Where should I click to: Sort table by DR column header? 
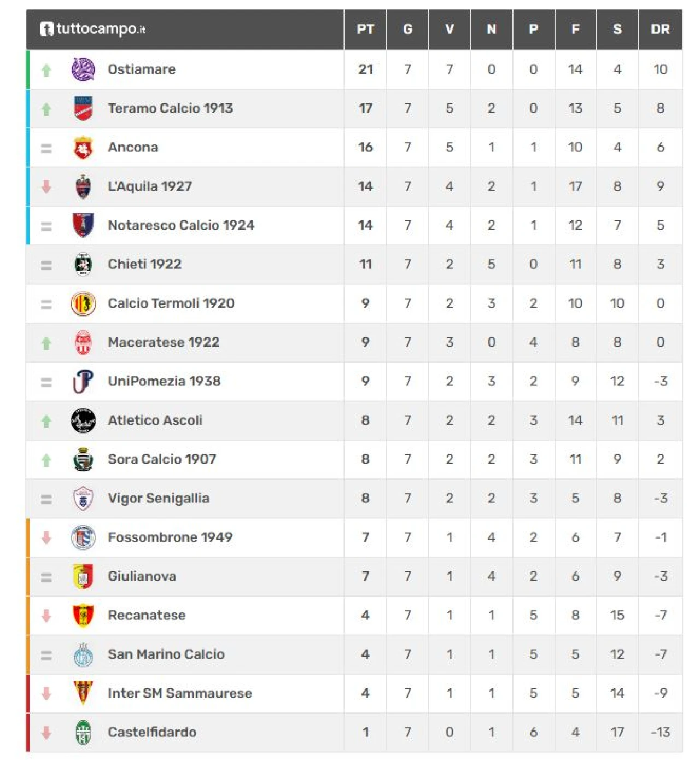[660, 30]
